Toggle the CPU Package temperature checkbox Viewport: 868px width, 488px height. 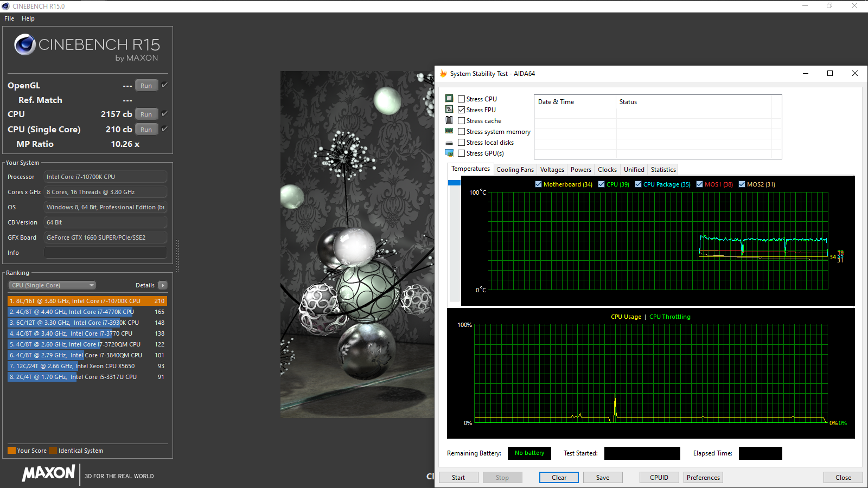(639, 184)
